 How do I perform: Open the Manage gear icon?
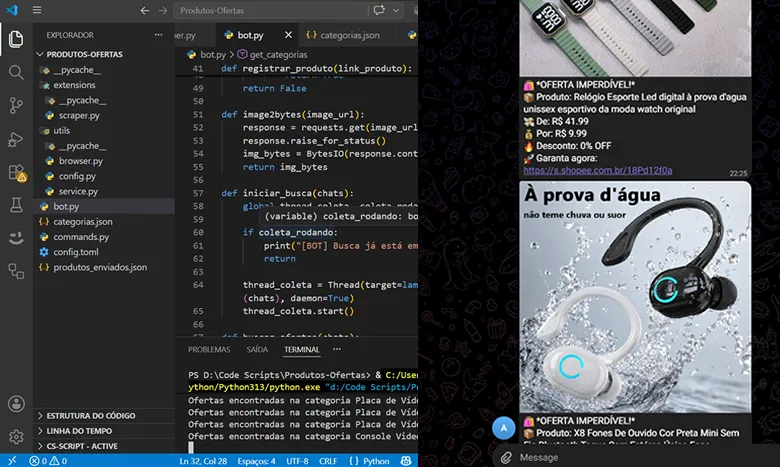[x=16, y=437]
